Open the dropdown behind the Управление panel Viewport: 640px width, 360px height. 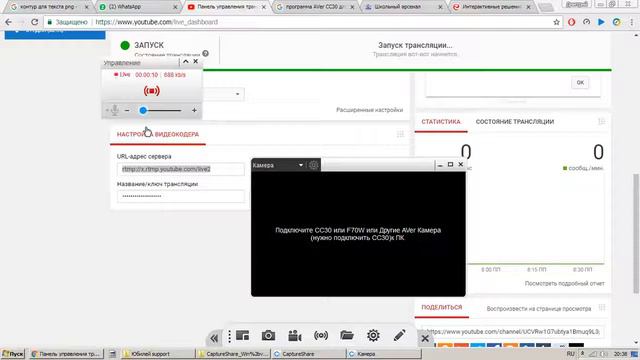coord(238,94)
